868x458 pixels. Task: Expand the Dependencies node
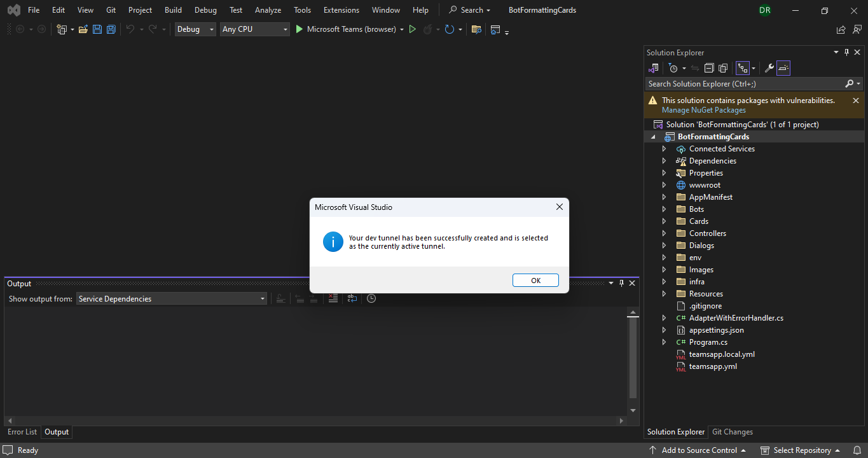664,161
